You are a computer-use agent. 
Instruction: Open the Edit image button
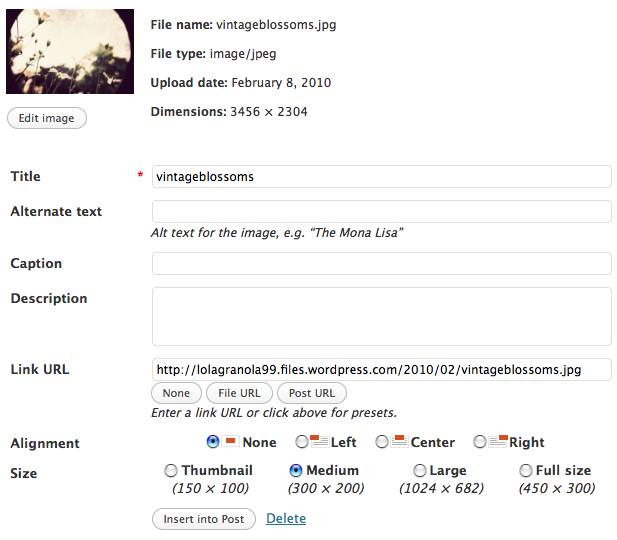pyautogui.click(x=47, y=118)
